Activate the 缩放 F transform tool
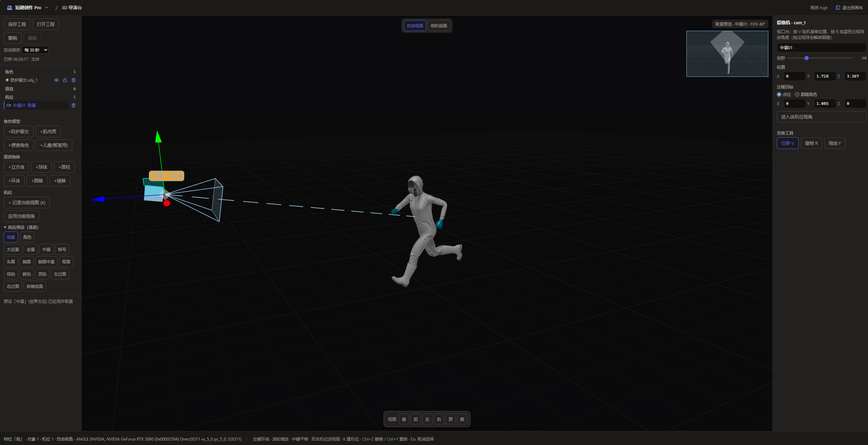868x445 pixels. (x=835, y=143)
